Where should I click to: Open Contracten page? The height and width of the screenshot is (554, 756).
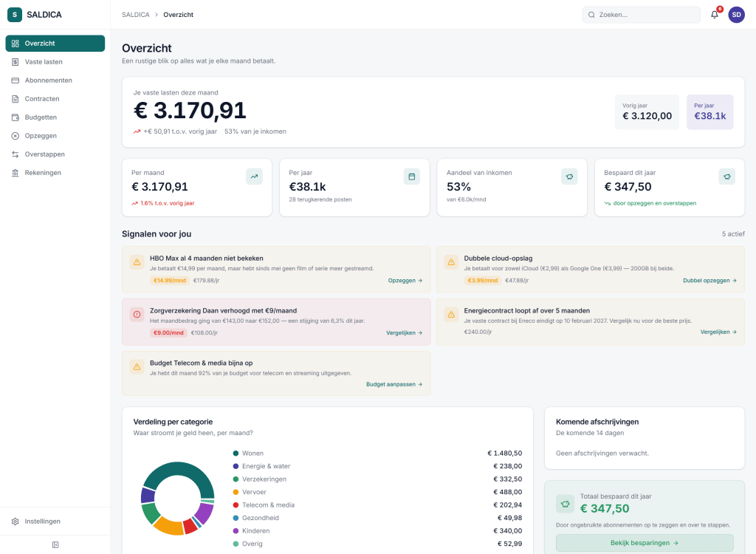tap(55, 98)
